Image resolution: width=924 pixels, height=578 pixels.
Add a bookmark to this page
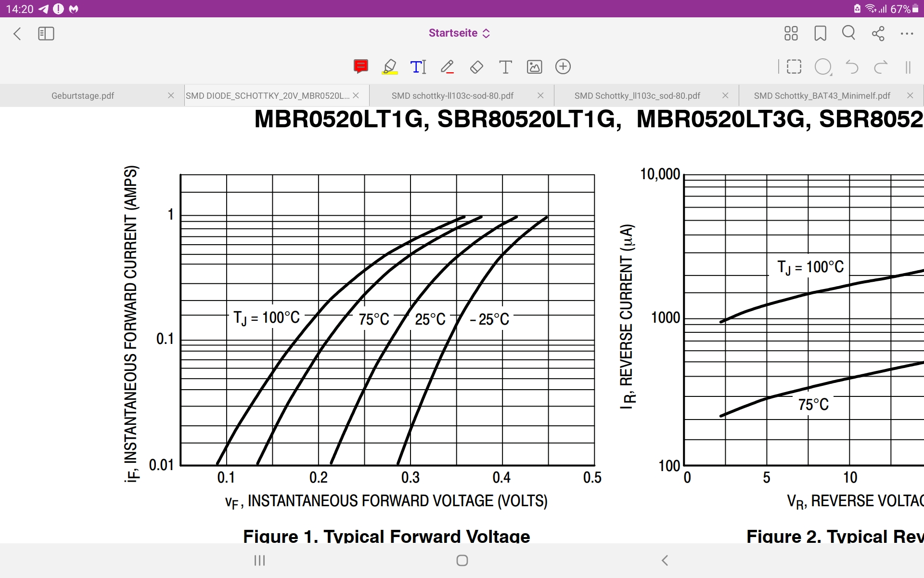[821, 33]
